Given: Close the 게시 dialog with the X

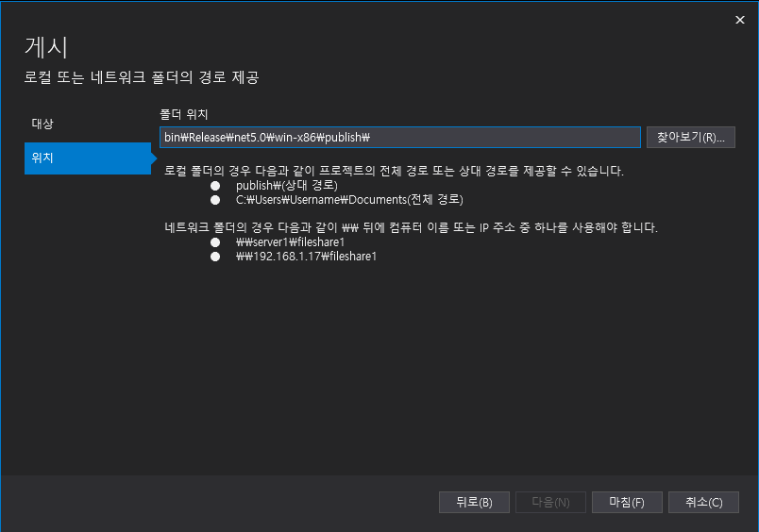Looking at the screenshot, I should [x=738, y=19].
